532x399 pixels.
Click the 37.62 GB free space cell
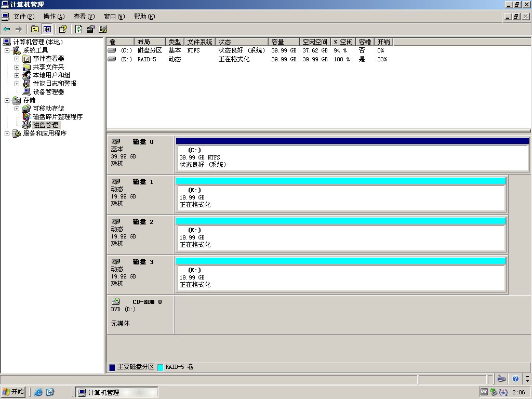pos(315,50)
